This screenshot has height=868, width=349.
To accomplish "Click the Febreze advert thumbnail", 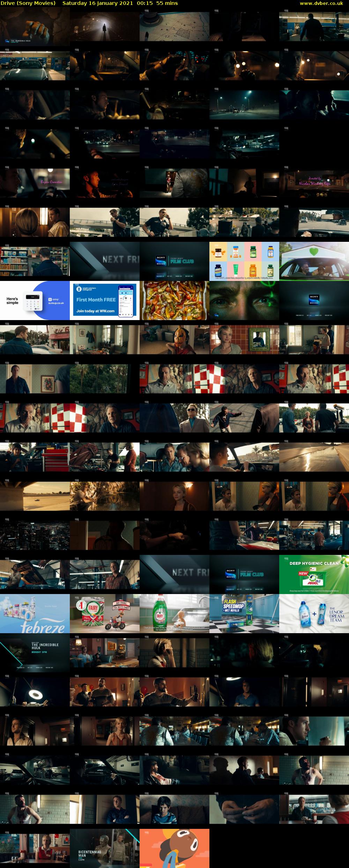I will pyautogui.click(x=35, y=614).
